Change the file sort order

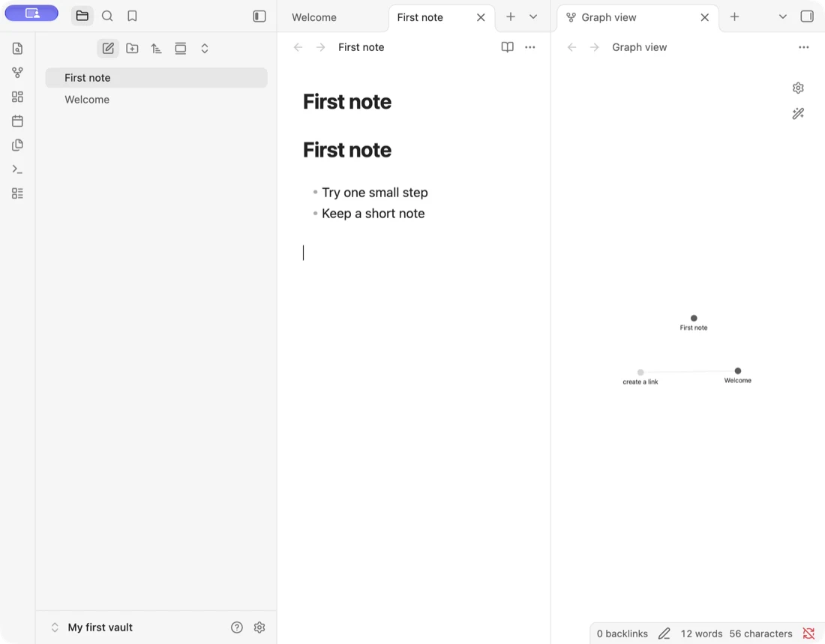click(156, 49)
